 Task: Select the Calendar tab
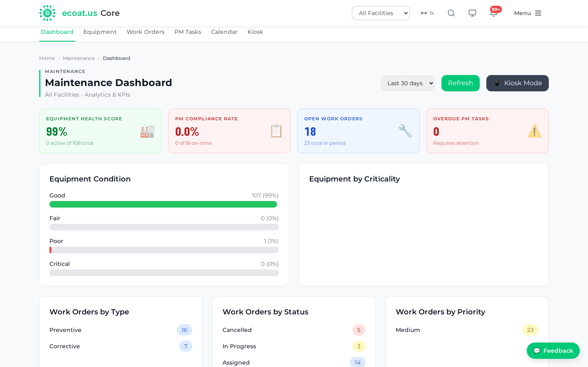point(224,32)
